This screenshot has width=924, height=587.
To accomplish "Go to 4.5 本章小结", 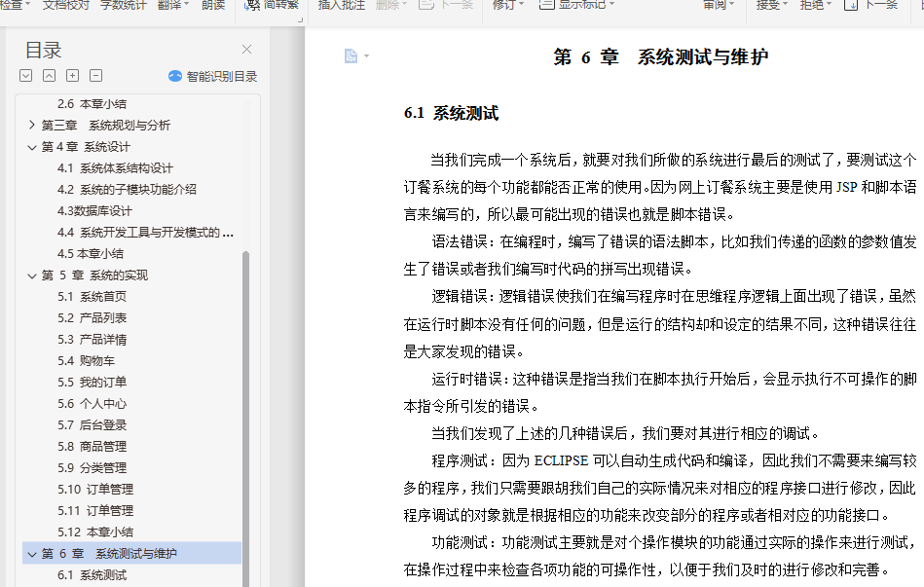I will coord(91,253).
